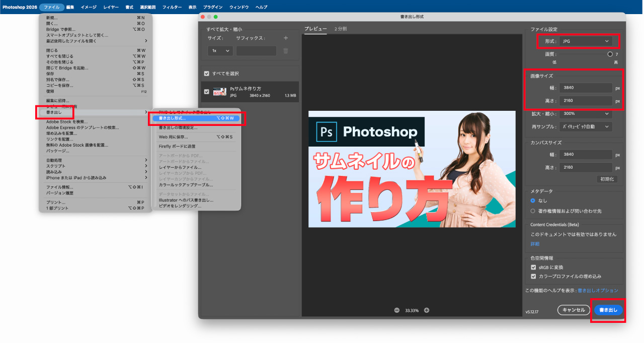Choose 書き出し形式... from submenu

point(196,118)
